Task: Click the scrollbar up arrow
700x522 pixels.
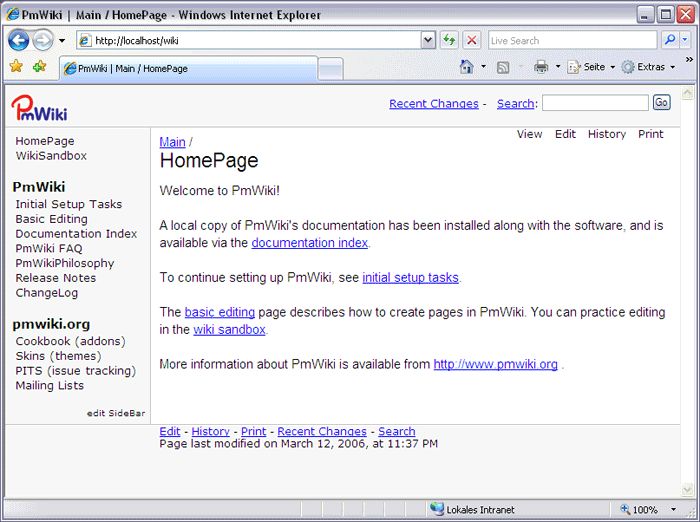Action: pyautogui.click(x=688, y=93)
